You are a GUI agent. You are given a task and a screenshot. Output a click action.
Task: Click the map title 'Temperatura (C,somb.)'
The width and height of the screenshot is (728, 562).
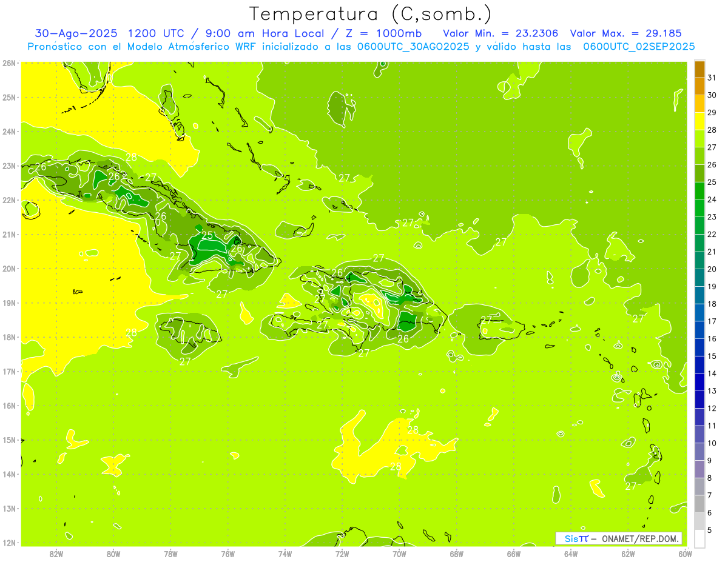[x=371, y=14]
